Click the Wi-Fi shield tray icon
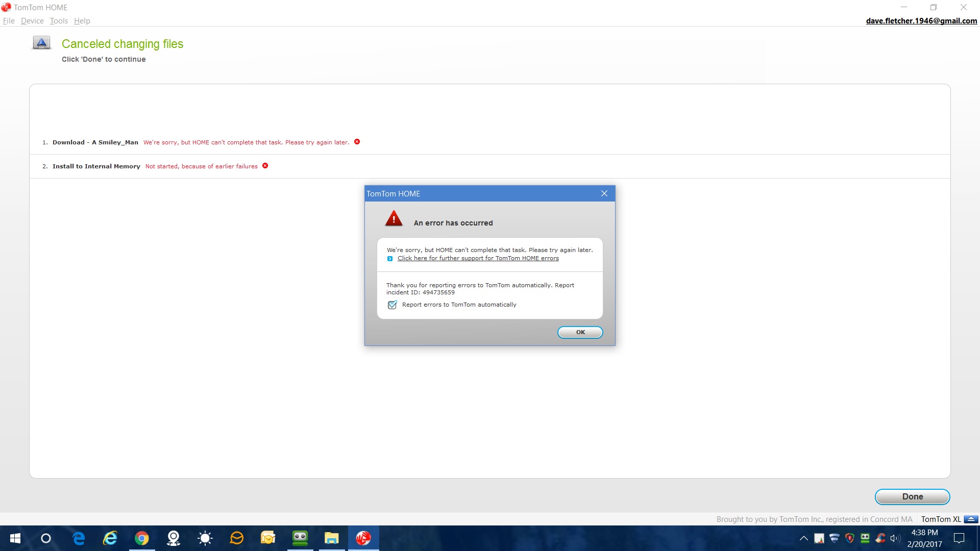Viewport: 980px width, 551px height. pos(835,538)
